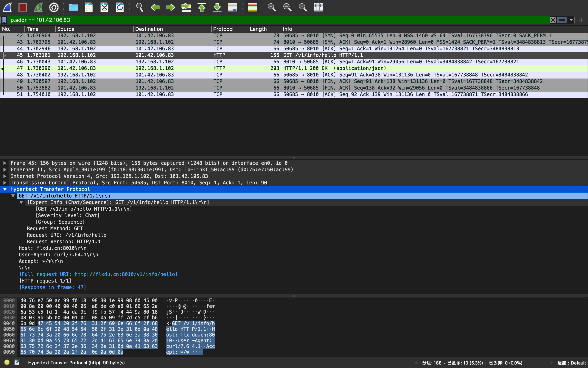Save the capture file icon

click(89, 7)
